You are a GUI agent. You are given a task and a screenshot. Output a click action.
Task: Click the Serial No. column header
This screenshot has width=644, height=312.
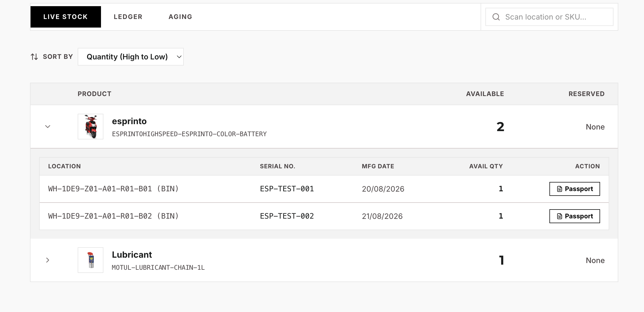(278, 166)
